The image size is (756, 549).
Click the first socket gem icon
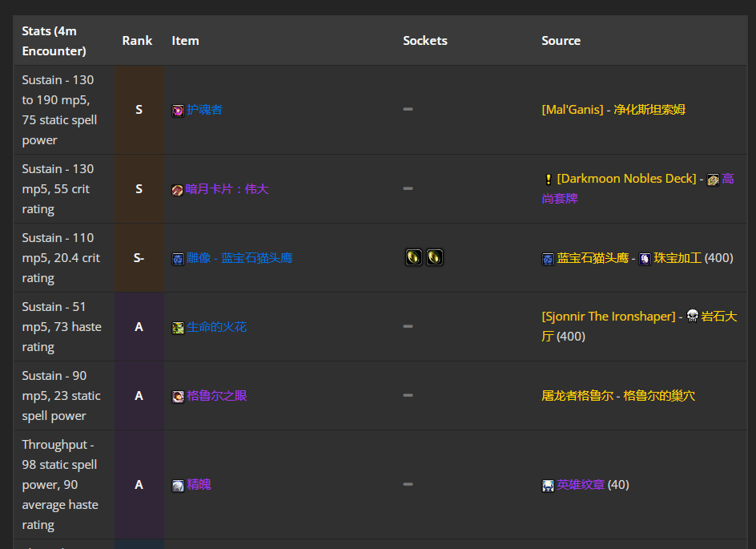(414, 257)
